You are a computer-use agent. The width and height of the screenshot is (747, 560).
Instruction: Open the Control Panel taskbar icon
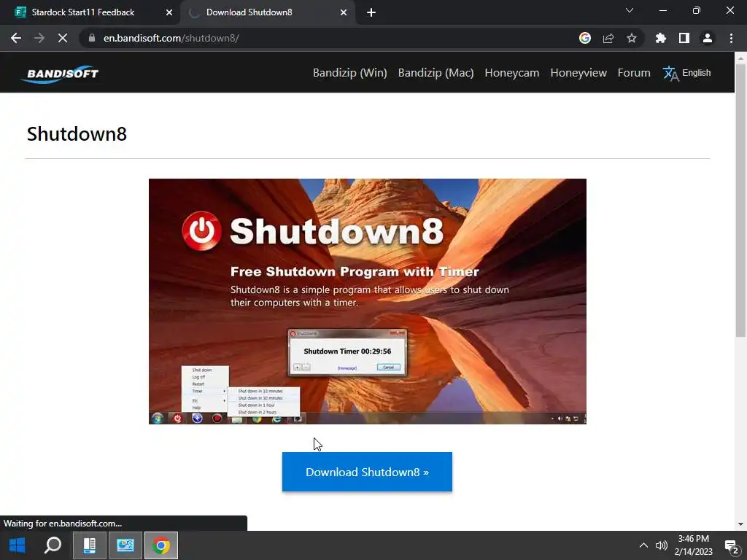tap(125, 545)
